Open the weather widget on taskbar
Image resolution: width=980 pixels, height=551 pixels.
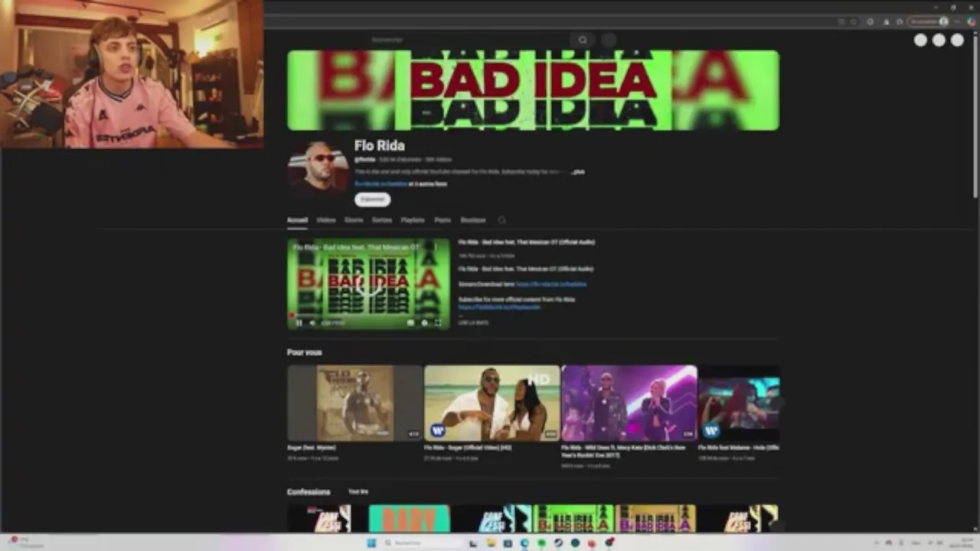pyautogui.click(x=27, y=543)
